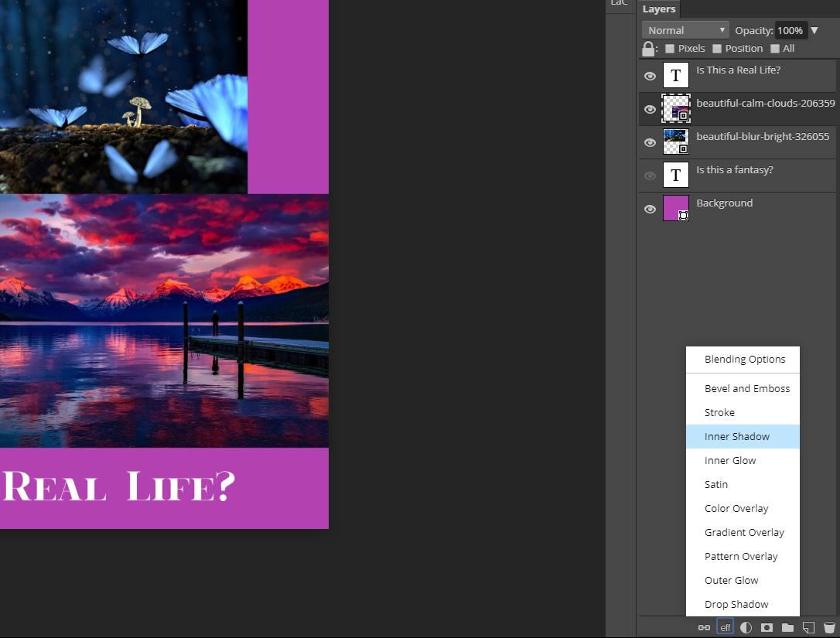Screen dimensions: 840x638
Task: Create a new folder icon
Action: point(787,627)
